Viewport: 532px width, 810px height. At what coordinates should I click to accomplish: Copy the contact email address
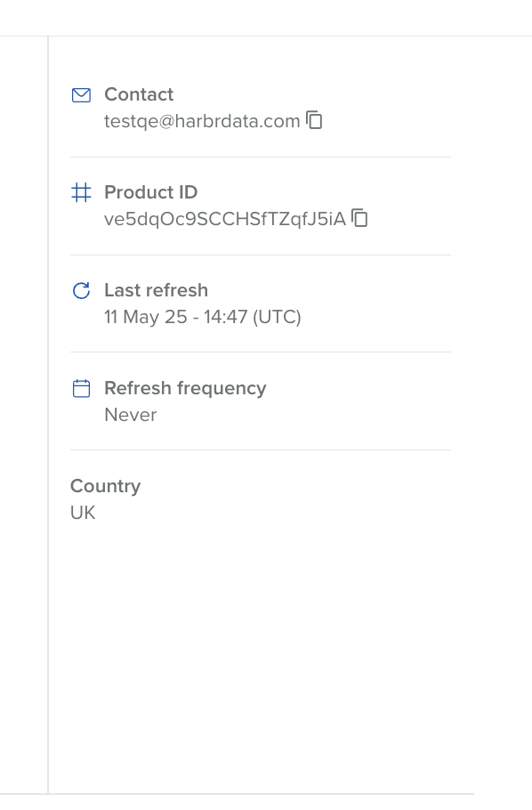coord(314,120)
